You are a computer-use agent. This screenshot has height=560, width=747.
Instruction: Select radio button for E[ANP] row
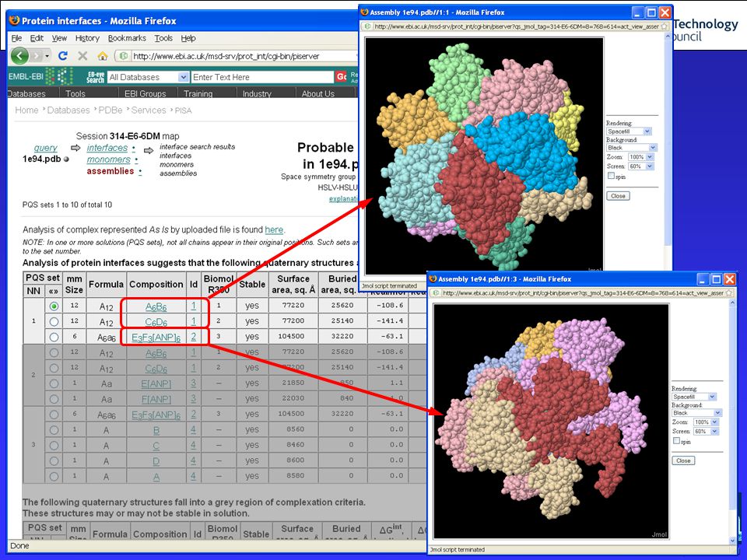tap(54, 383)
